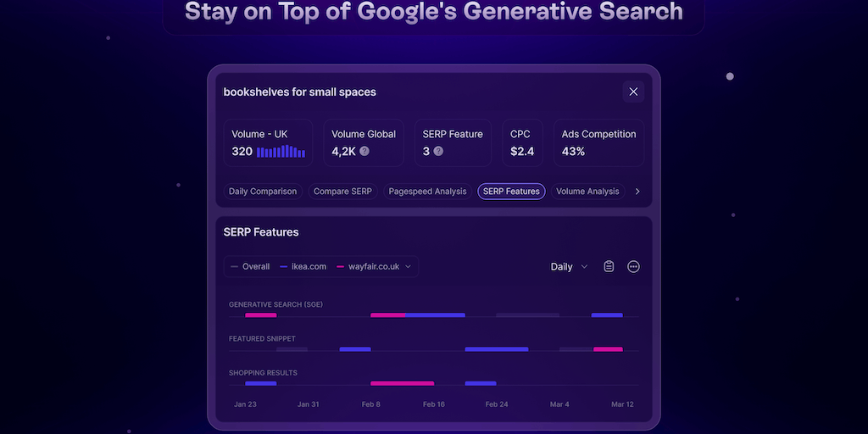Image resolution: width=868 pixels, height=434 pixels.
Task: Toggle the Overall series in legend
Action: (250, 266)
